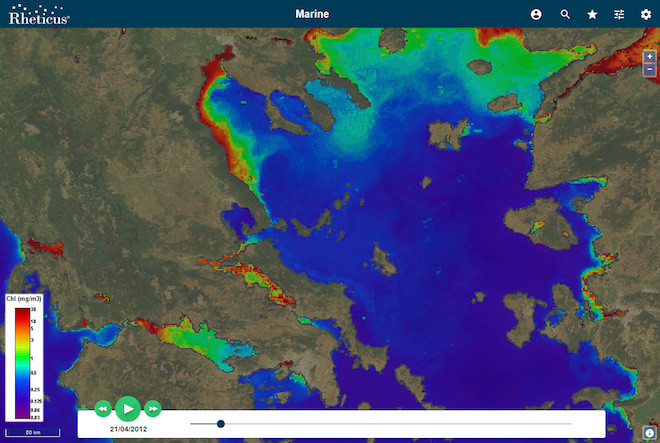Click the timeline slider handle
Image resolution: width=660 pixels, height=443 pixels.
[x=221, y=423]
